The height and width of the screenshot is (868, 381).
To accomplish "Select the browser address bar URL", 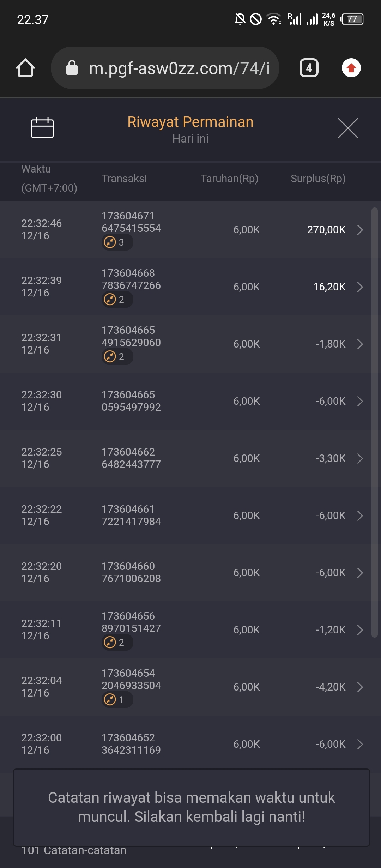I will click(x=179, y=68).
